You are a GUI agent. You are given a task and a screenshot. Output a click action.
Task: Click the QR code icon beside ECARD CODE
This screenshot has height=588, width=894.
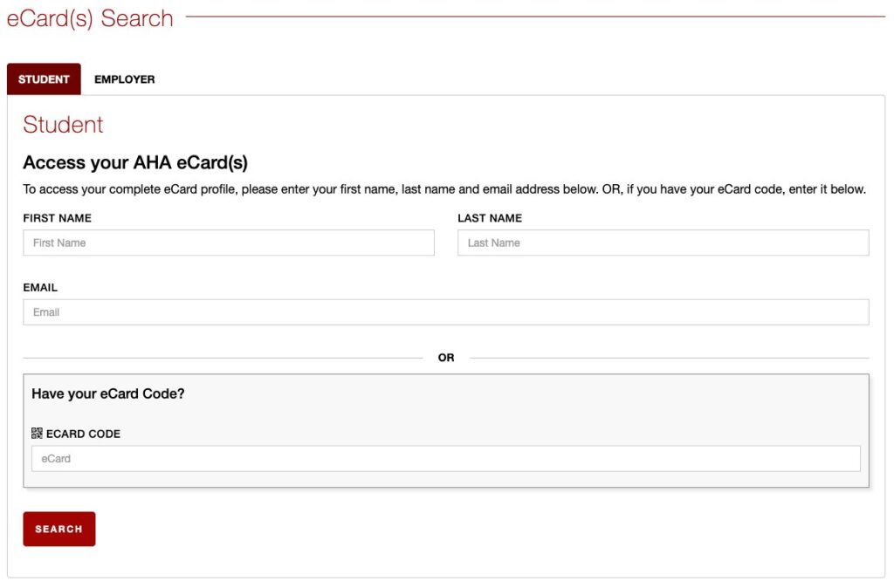[x=37, y=434]
